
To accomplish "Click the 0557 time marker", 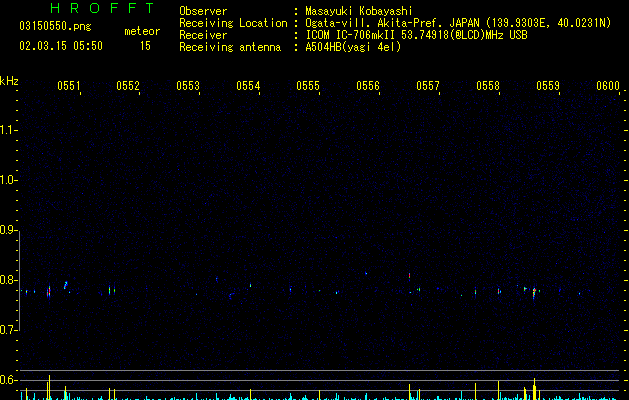I will click(428, 86).
